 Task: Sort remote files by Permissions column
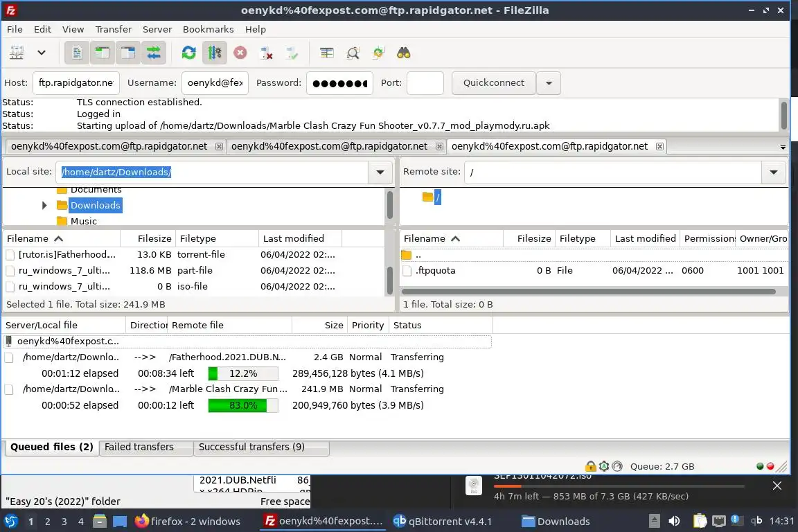pyautogui.click(x=708, y=239)
